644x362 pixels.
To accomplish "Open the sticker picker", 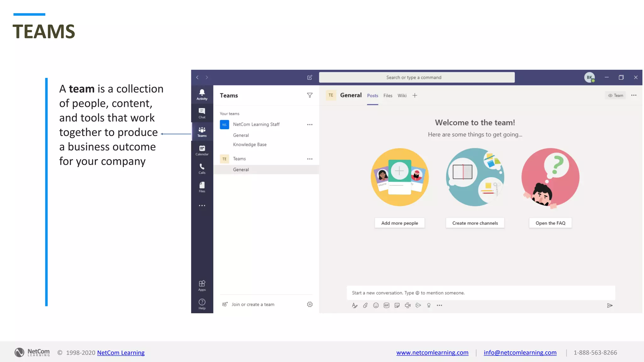I will coord(397,305).
